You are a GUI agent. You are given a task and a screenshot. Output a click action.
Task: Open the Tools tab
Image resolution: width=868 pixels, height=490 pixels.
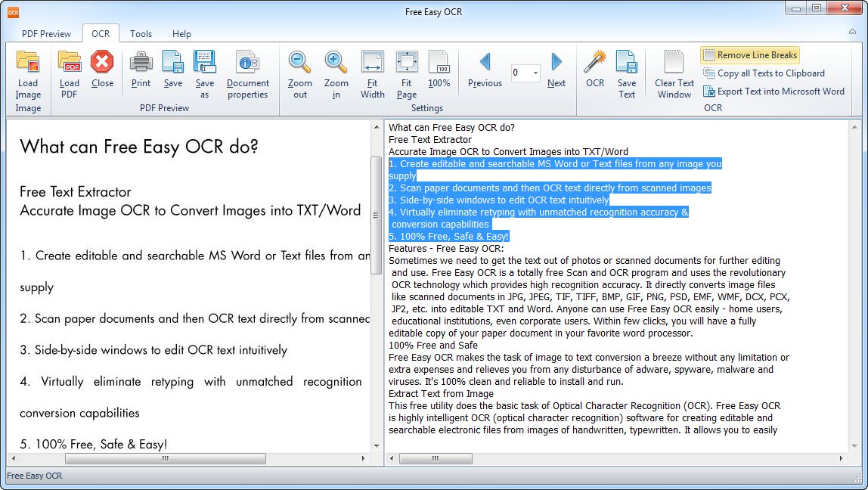click(x=141, y=34)
